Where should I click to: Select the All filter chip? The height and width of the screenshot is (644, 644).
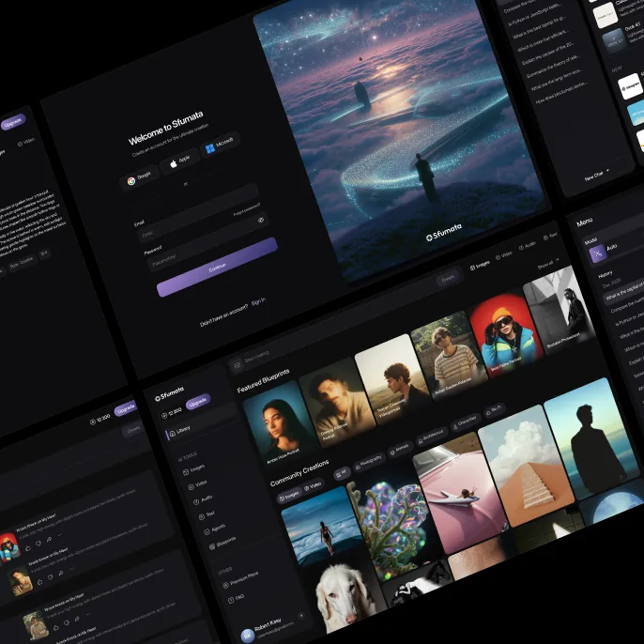(342, 473)
